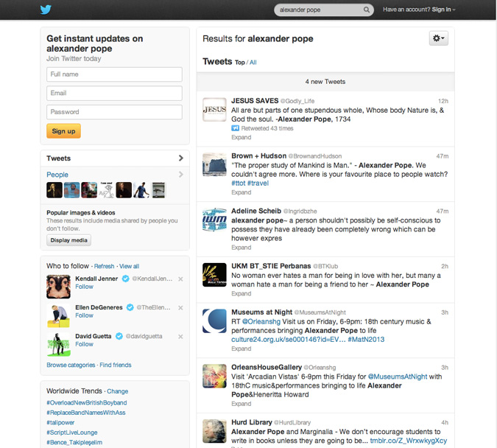This screenshot has height=448, width=497.
Task: Click the Twitter bird logo
Action: 46,10
